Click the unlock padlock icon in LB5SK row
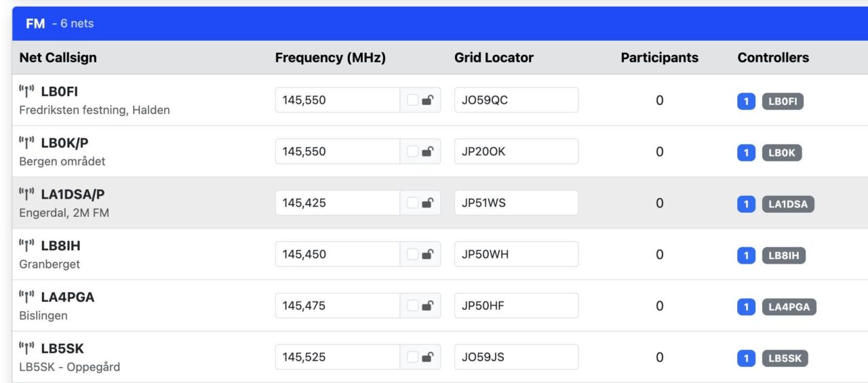 (x=428, y=357)
